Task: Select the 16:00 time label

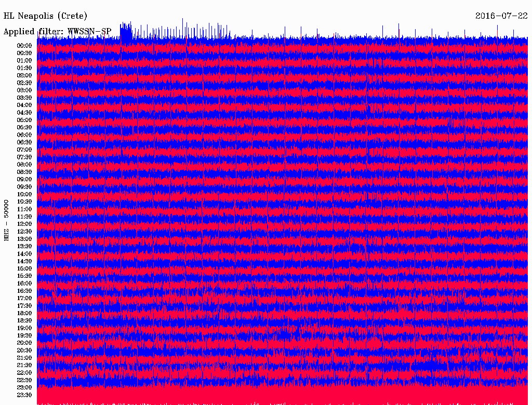Action: [x=24, y=283]
